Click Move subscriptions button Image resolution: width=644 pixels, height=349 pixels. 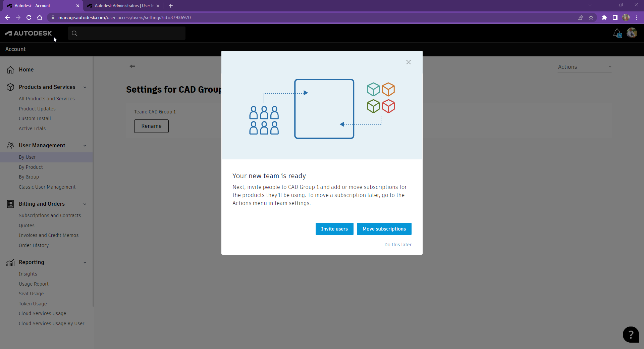384,229
